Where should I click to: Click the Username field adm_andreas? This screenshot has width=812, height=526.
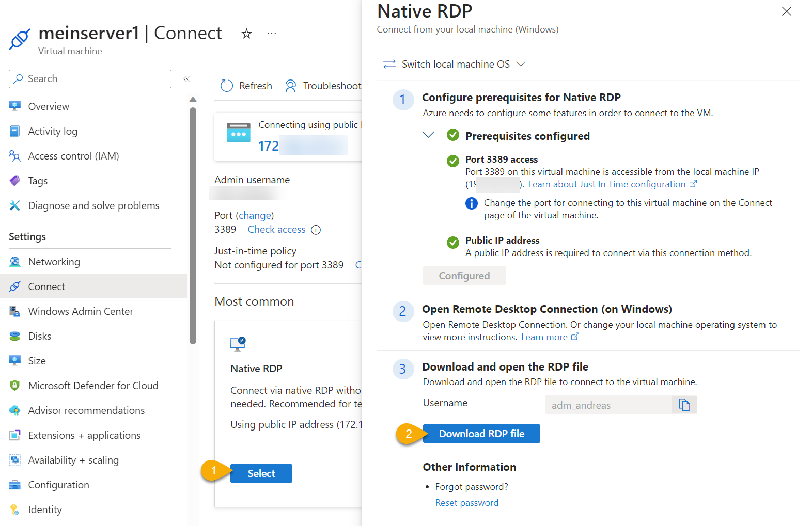[608, 405]
